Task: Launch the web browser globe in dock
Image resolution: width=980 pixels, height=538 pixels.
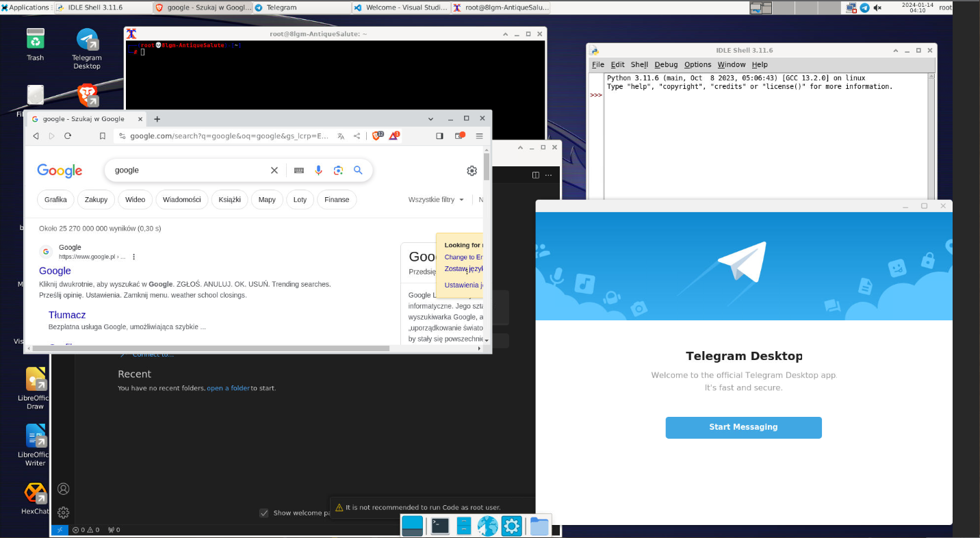Action: 487,526
